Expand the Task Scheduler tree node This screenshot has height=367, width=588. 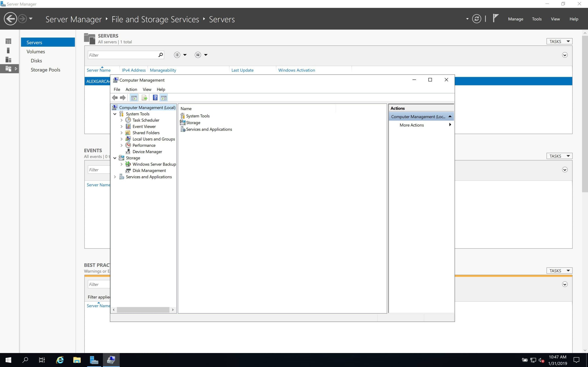(122, 120)
